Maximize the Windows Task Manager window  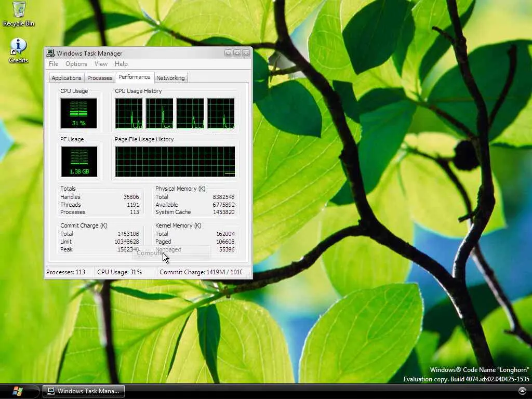click(237, 53)
